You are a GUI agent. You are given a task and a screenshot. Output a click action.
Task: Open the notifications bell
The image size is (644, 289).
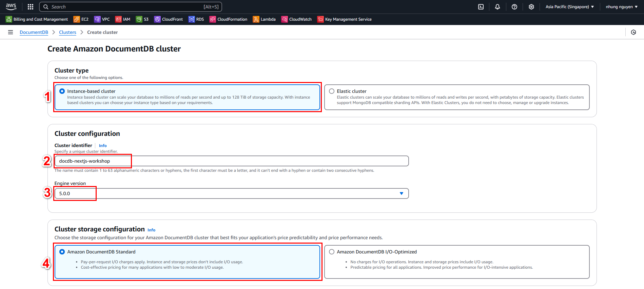(x=497, y=7)
